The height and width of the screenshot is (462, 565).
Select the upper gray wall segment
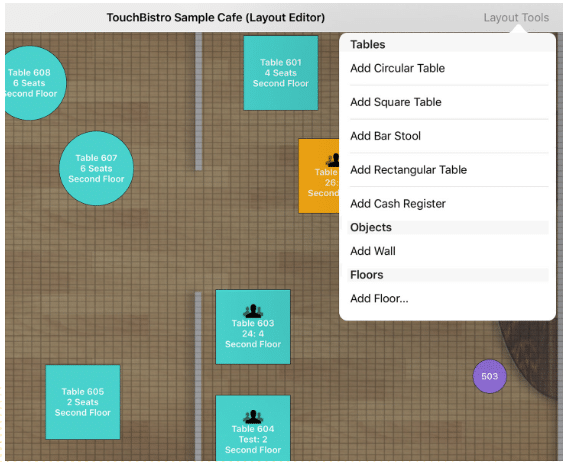[199, 101]
